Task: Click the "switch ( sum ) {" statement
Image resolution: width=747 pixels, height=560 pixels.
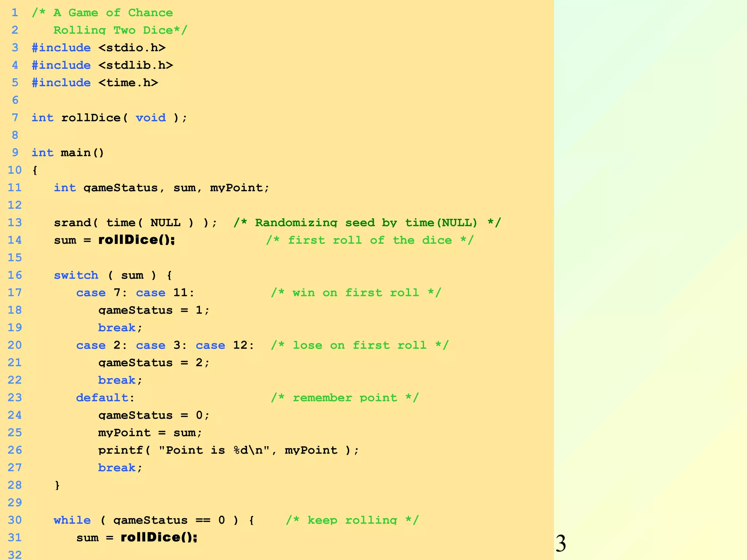Action: click(113, 275)
